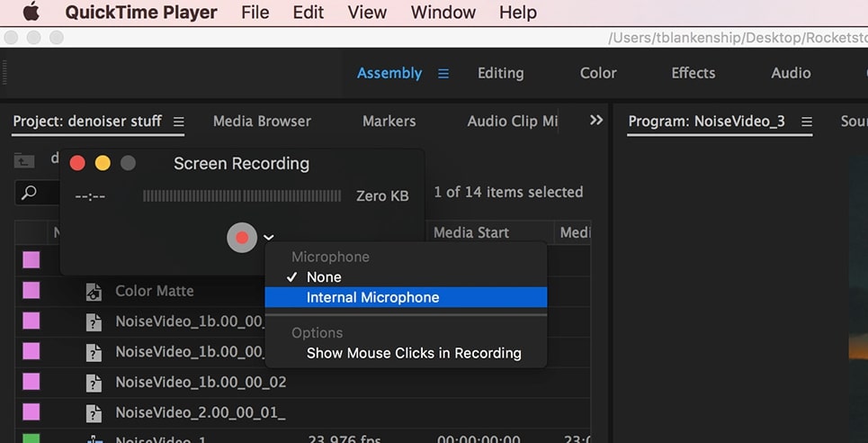Select the NoiseVideo_1b.00_00_02 clip

click(x=201, y=382)
